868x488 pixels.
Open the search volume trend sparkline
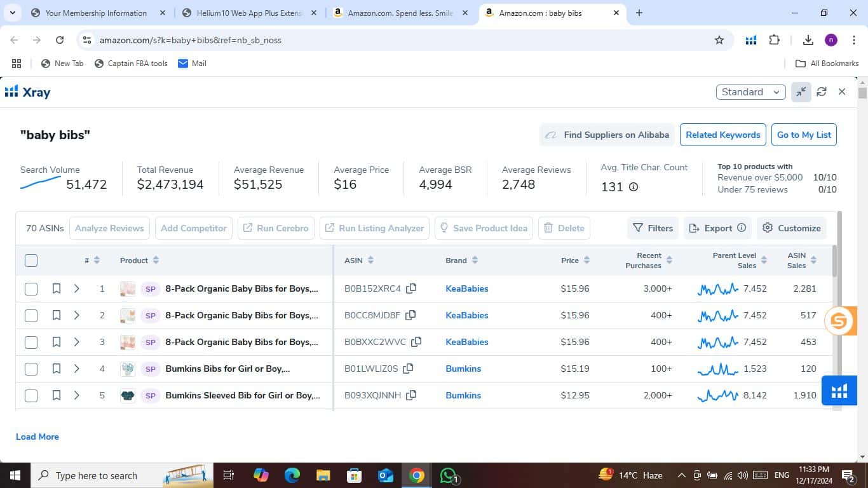pos(41,183)
